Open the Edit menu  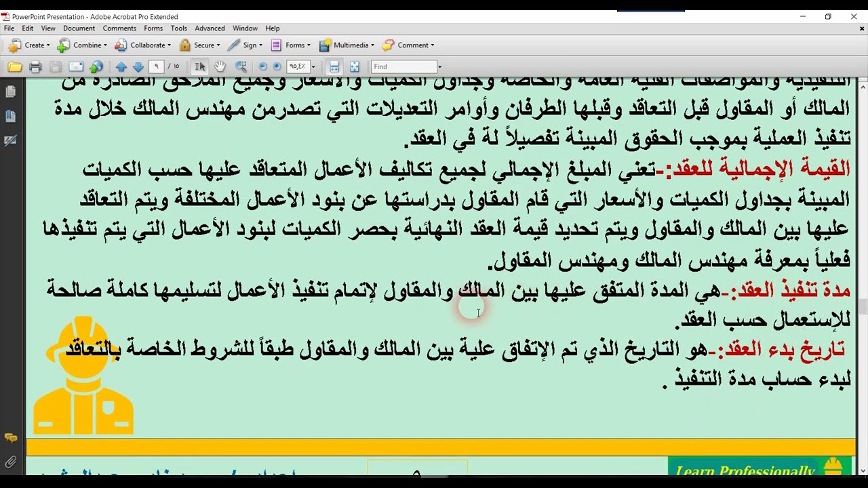click(28, 28)
